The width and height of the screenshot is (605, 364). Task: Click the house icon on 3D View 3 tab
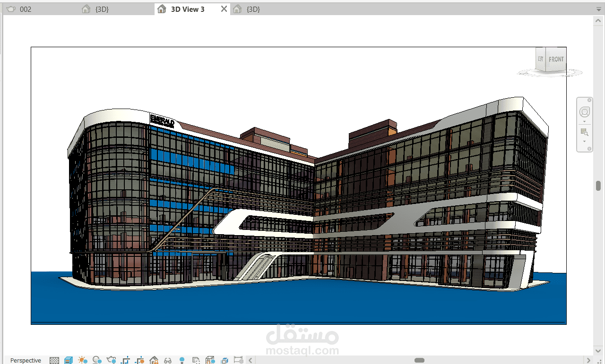162,9
